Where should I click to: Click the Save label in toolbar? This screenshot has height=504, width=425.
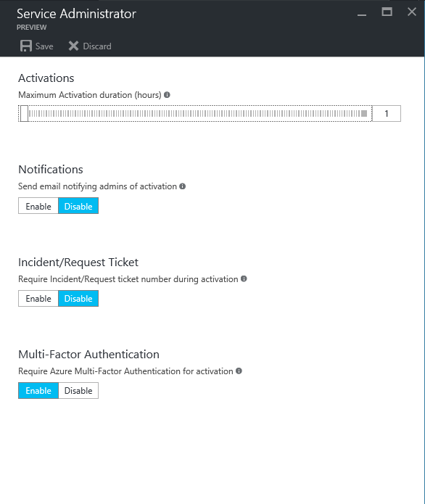(x=44, y=46)
